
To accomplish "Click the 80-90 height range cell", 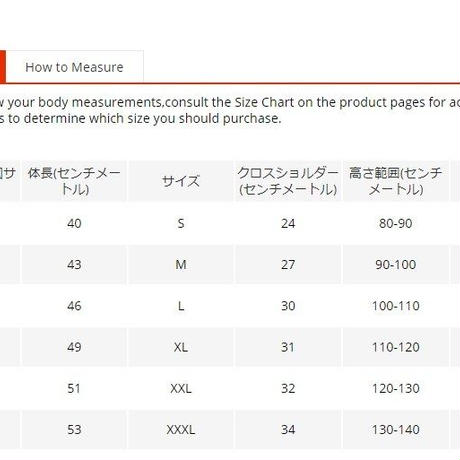I will coord(396,223).
